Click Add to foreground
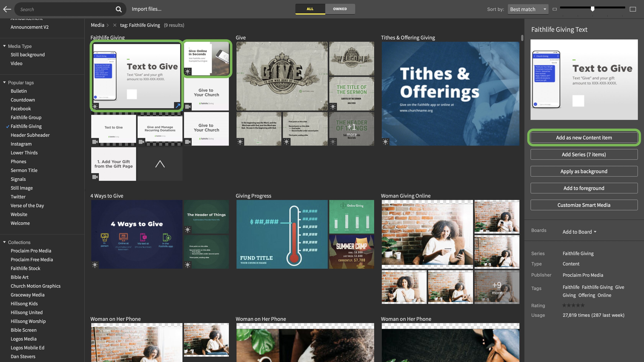Viewport: 644px width, 362px height. tap(584, 188)
